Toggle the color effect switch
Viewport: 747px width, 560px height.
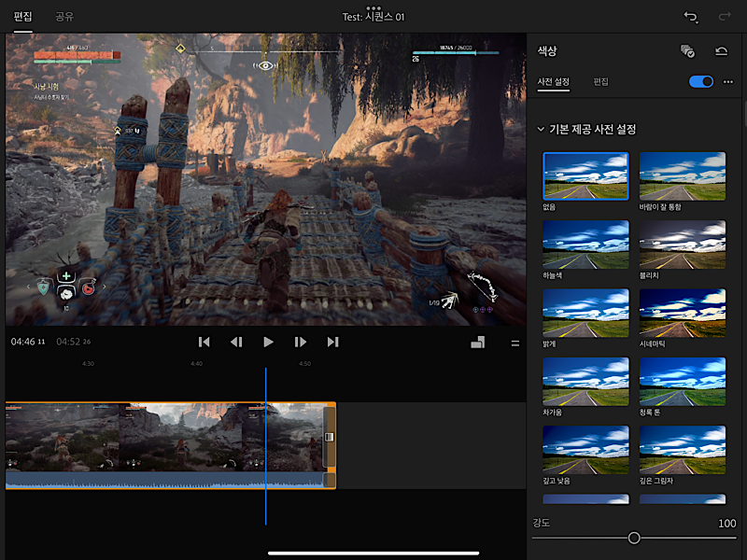(x=701, y=81)
